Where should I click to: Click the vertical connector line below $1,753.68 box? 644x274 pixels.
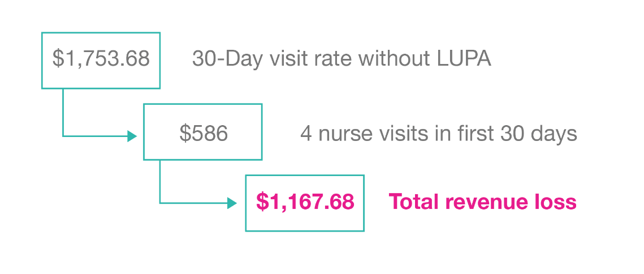63,112
